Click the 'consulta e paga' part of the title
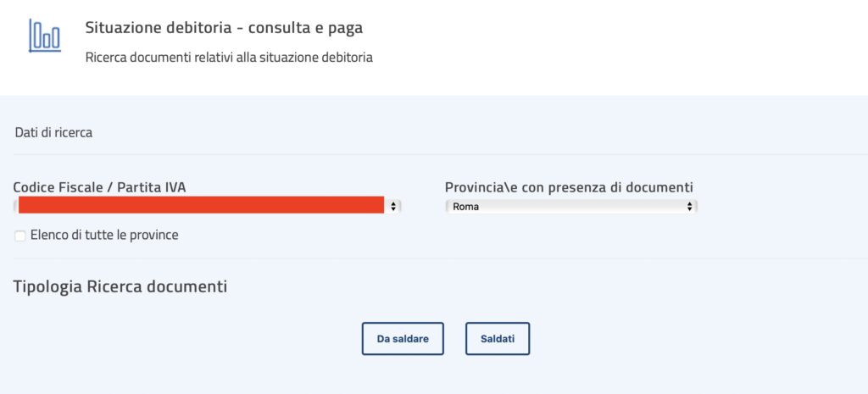868x394 pixels. (305, 28)
